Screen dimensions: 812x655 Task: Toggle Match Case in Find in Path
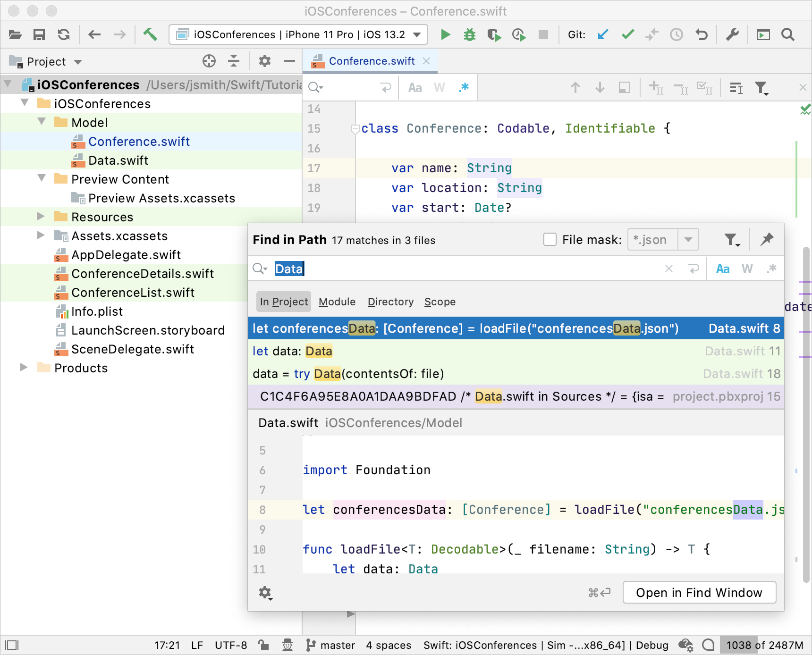[723, 269]
